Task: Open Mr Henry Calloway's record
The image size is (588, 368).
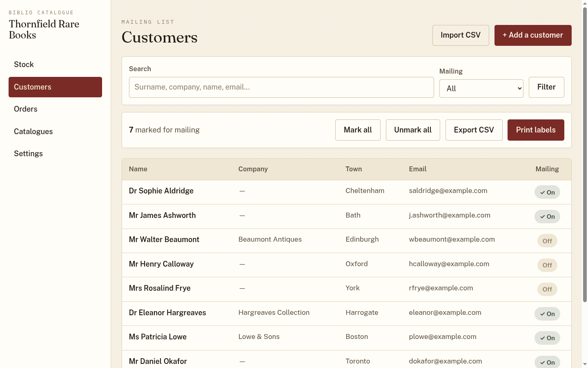Action: [161, 264]
